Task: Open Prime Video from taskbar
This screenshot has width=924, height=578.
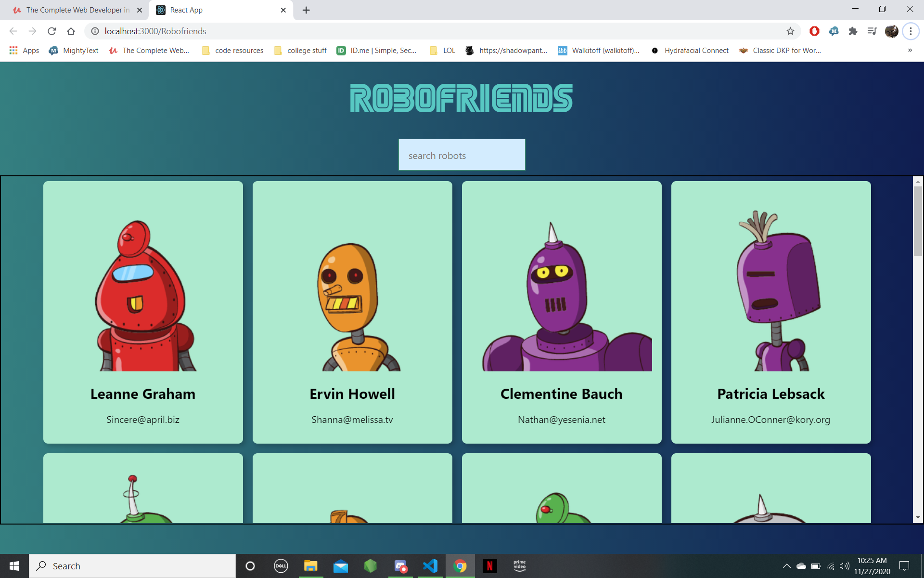Action: tap(520, 566)
